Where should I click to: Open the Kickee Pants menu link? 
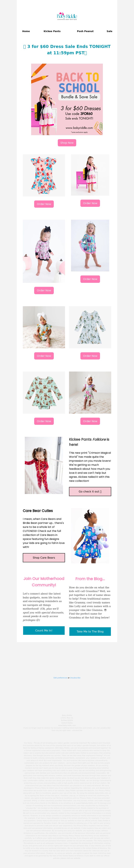pyautogui.click(x=52, y=31)
